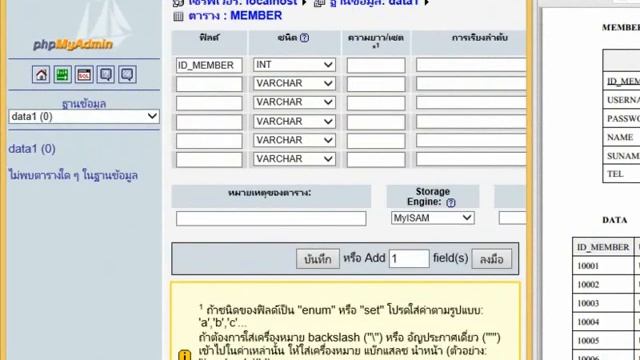This screenshot has height=360, width=640.
Task: Click the ลงมือ go button
Action: (492, 259)
